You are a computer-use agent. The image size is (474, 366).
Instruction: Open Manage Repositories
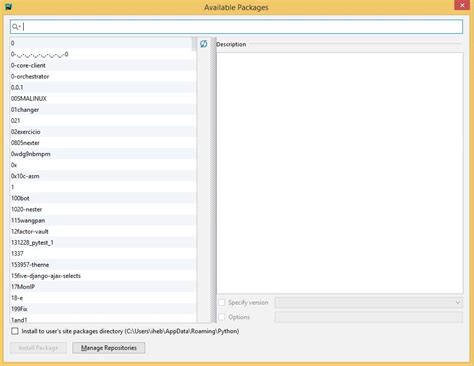click(109, 348)
